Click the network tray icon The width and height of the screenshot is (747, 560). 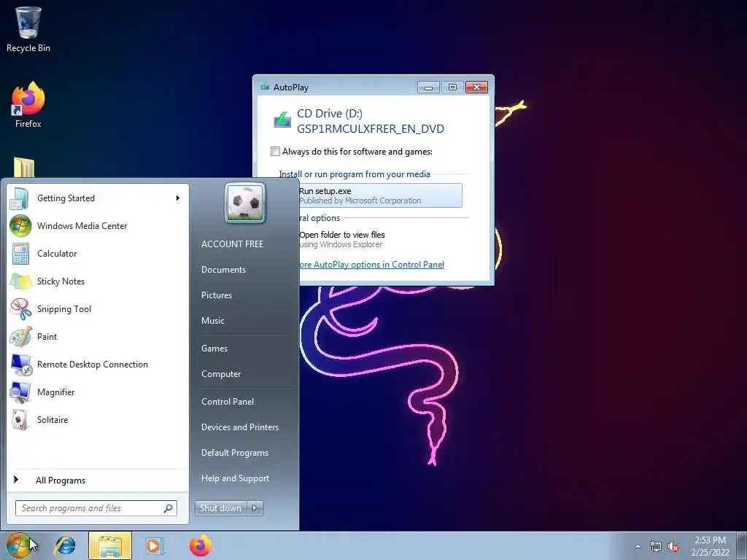tap(656, 547)
